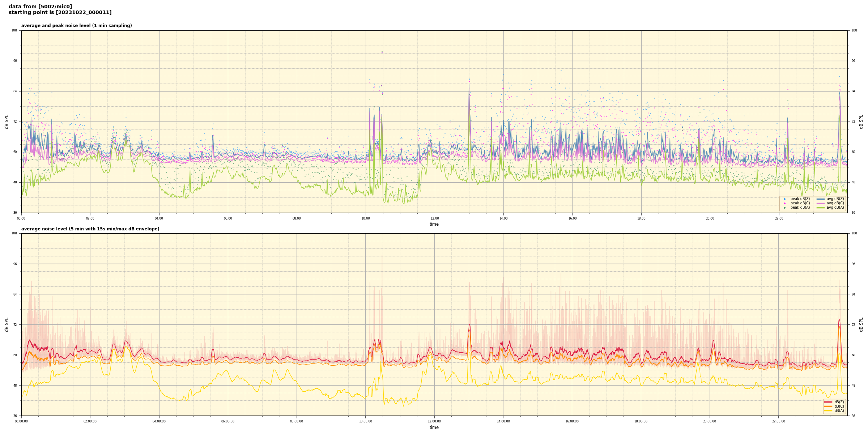Select the lower chart title about 5 min envelope
868x434 pixels.
pos(90,229)
